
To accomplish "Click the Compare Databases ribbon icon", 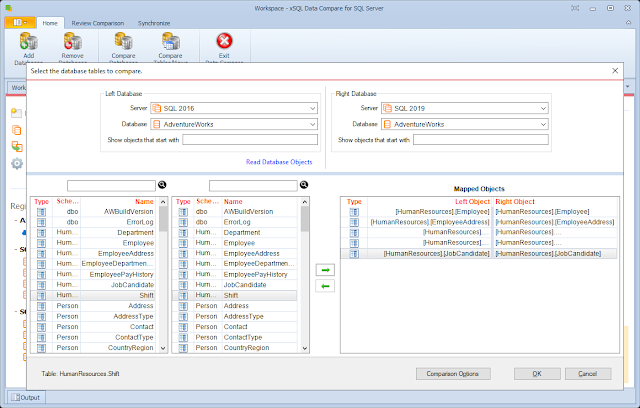I will click(x=123, y=41).
